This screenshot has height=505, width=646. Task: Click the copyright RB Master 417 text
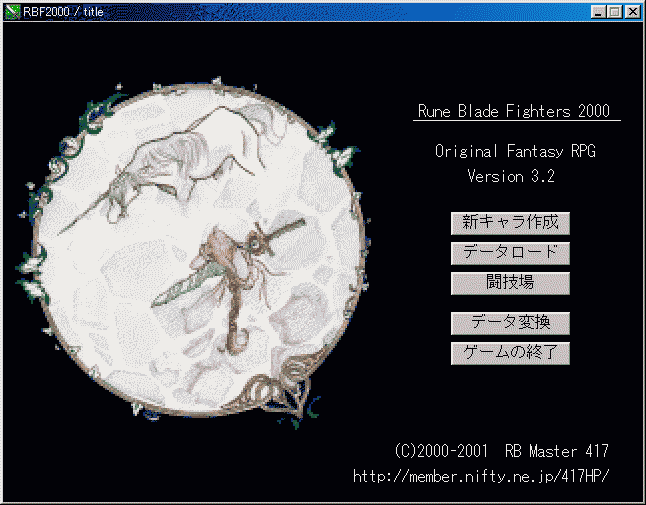coord(501,451)
